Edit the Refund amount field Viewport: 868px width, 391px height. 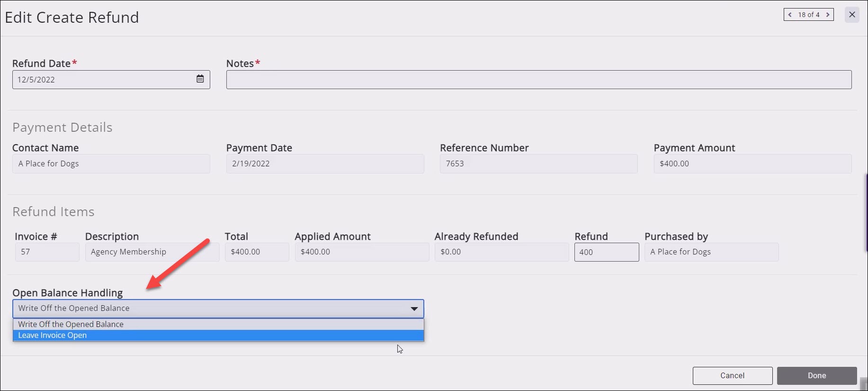coord(606,252)
